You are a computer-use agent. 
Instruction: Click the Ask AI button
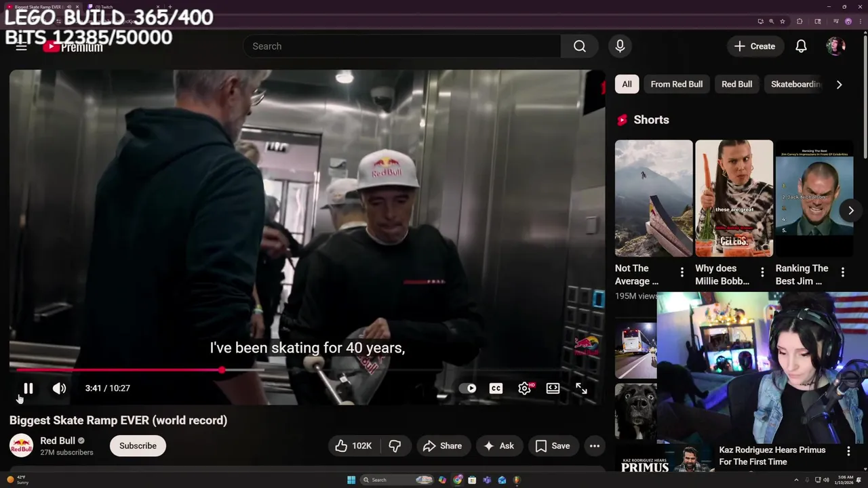498,445
